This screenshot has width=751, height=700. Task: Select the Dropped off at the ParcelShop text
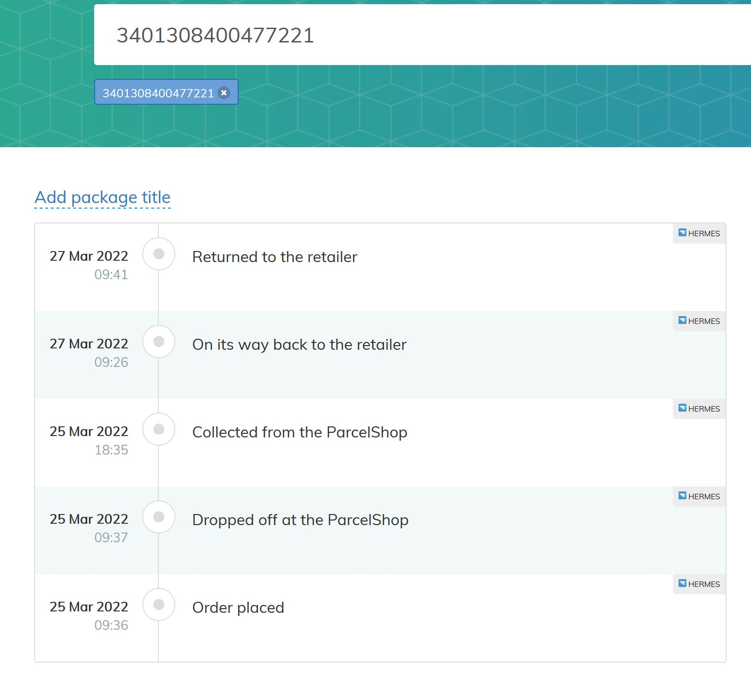tap(300, 520)
